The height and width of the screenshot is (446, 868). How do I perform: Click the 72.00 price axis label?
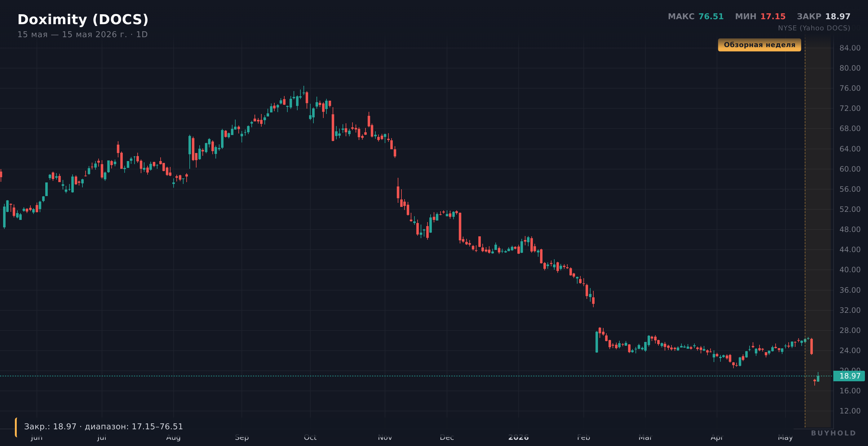pyautogui.click(x=850, y=108)
